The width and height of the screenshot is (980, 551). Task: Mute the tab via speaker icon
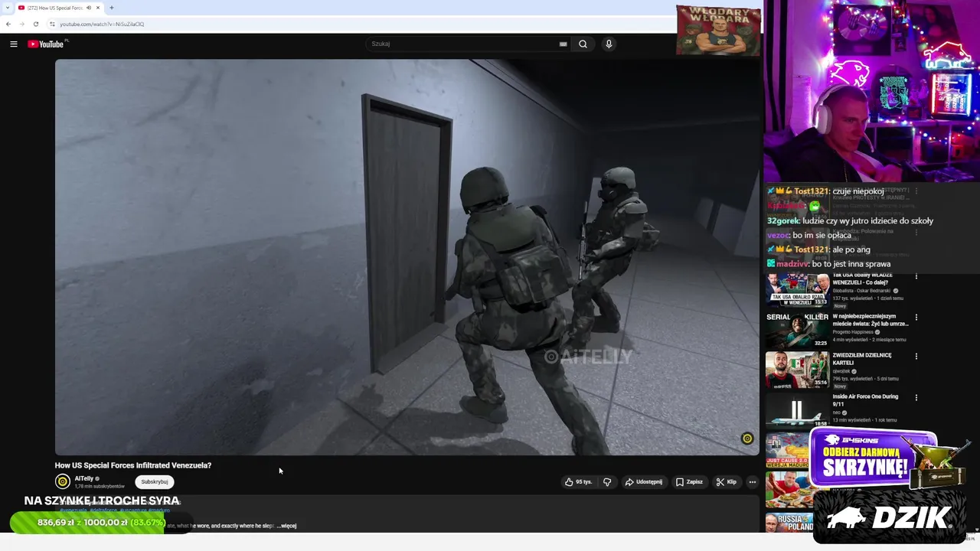[x=89, y=8]
